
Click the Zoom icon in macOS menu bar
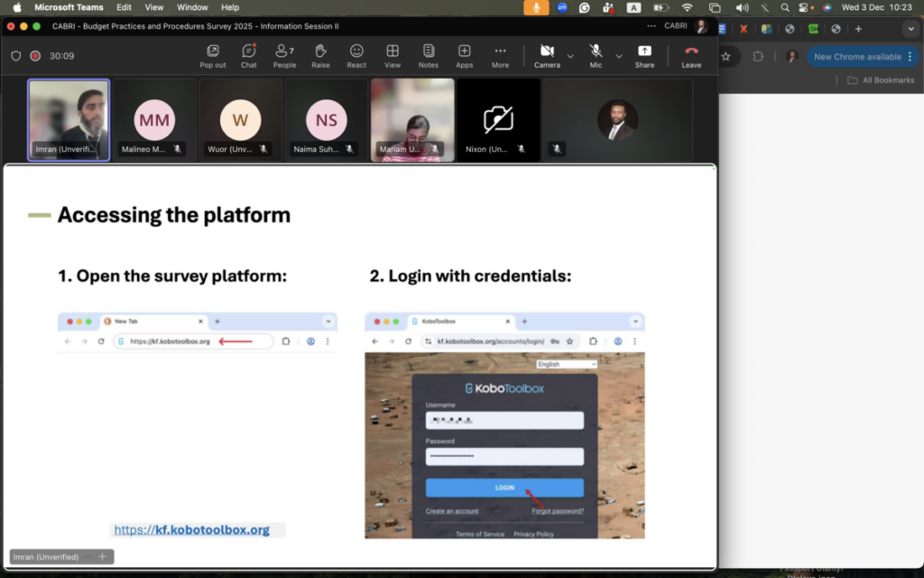(562, 7)
